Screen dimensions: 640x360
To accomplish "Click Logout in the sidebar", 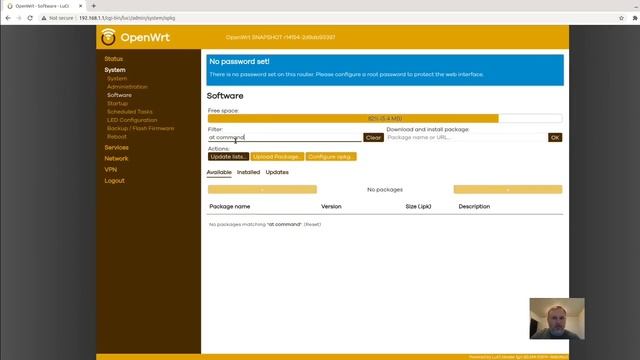I will click(114, 180).
